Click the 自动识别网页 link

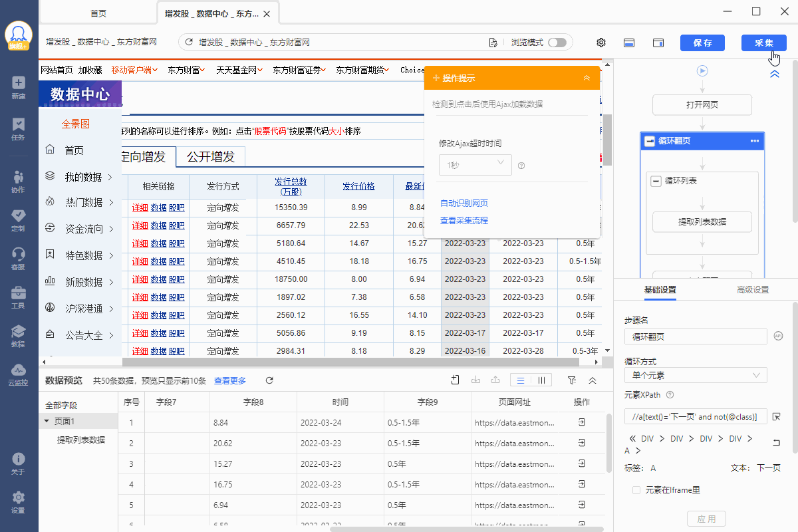(x=464, y=203)
